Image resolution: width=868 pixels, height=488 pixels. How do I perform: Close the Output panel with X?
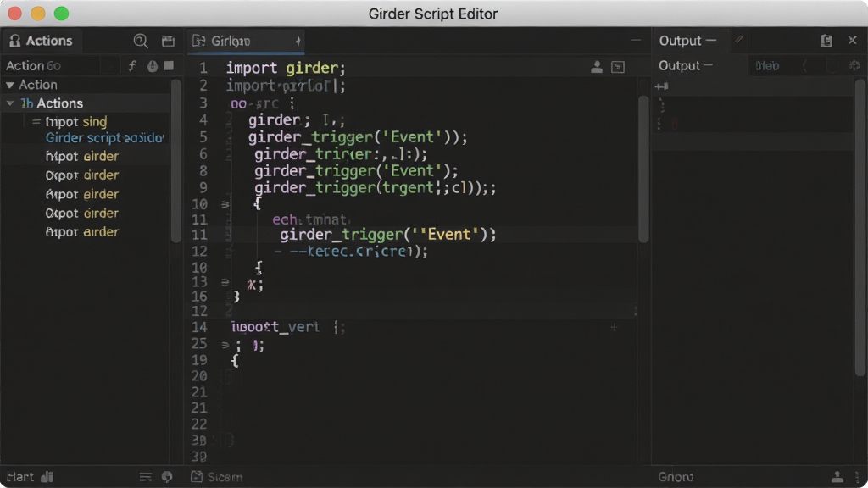point(853,41)
